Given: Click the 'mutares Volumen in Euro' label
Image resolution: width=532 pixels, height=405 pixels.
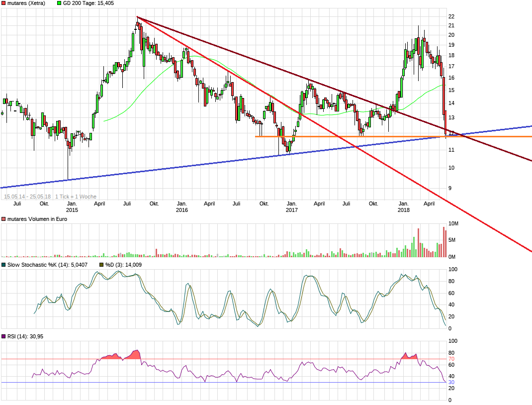Looking at the screenshot, I should click(37, 219).
